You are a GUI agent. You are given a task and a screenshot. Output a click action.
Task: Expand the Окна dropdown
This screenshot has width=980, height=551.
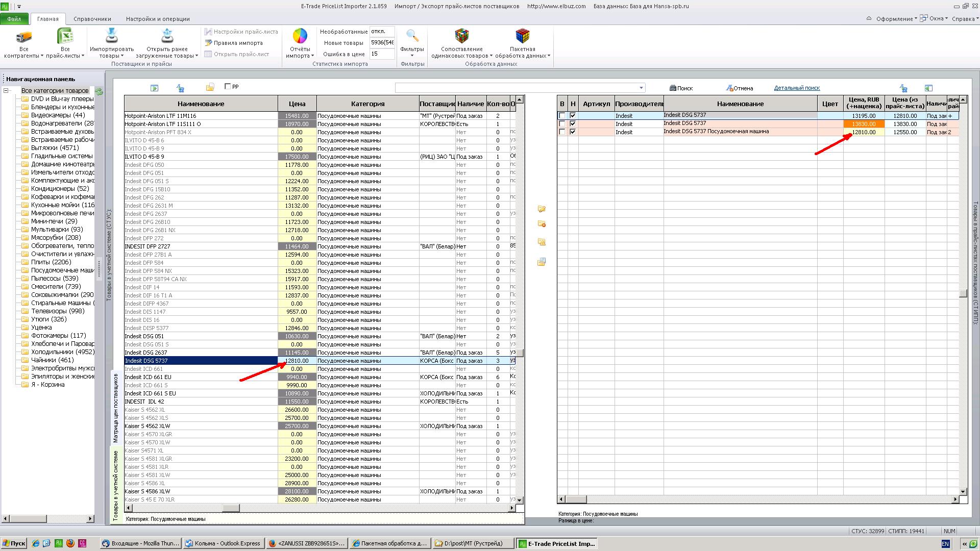pos(935,18)
